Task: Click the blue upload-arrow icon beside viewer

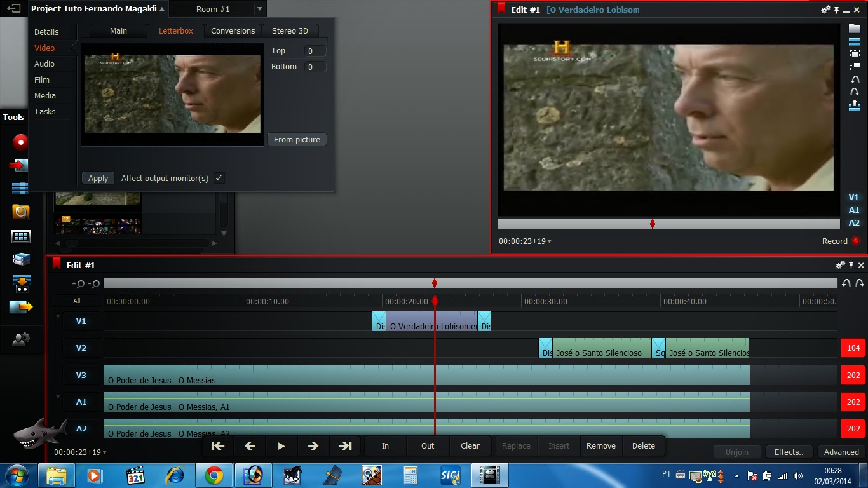Action: (855, 105)
